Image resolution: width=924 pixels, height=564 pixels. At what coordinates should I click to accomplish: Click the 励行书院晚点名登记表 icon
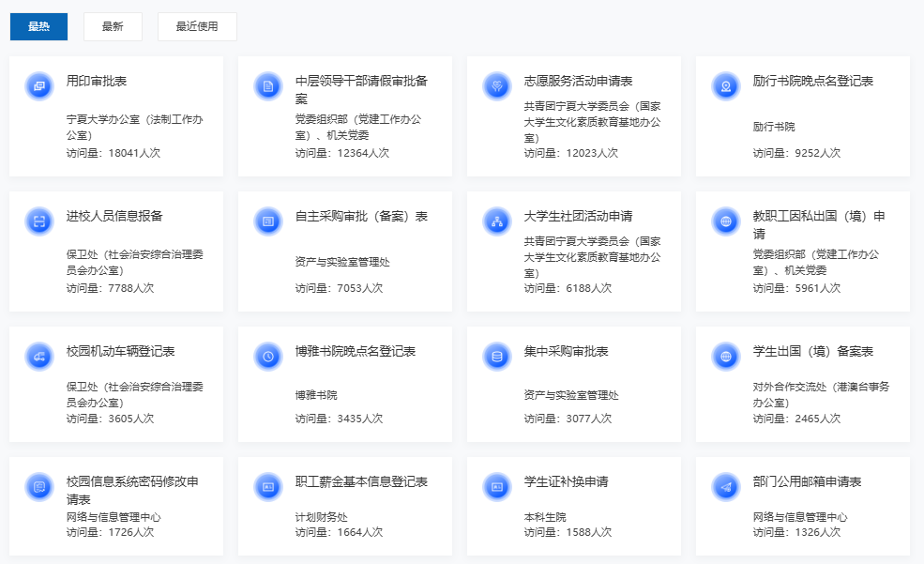coord(726,86)
